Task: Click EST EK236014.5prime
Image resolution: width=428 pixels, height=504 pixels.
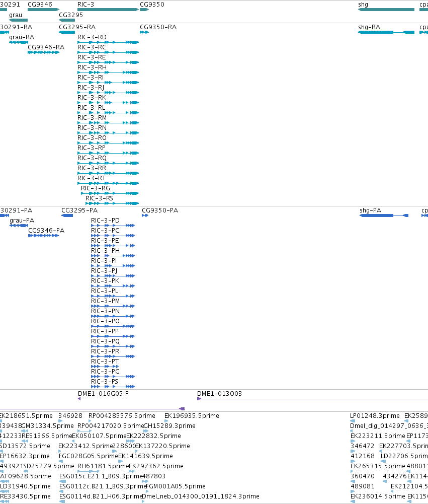Action: 378,496
